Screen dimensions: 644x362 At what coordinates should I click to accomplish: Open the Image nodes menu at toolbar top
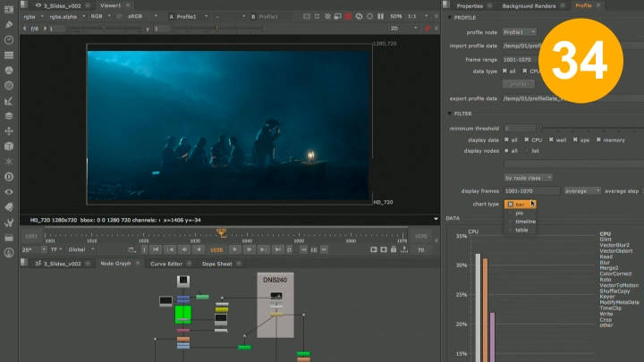[9, 10]
